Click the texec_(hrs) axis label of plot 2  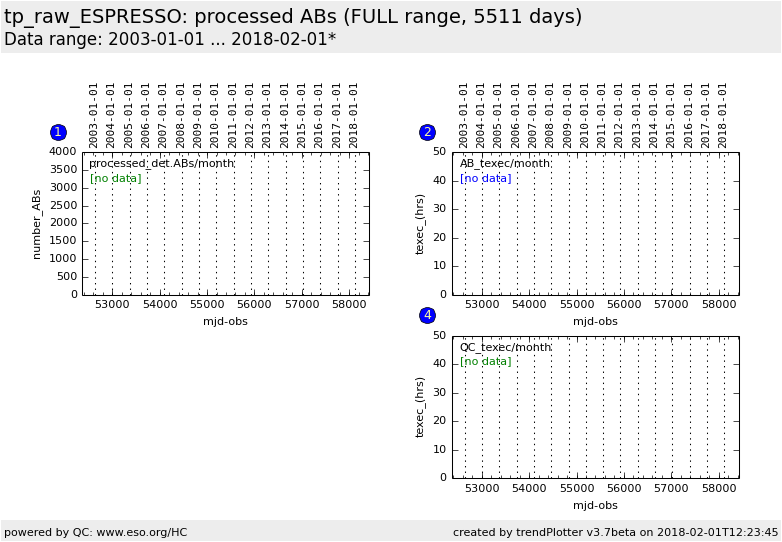(420, 224)
